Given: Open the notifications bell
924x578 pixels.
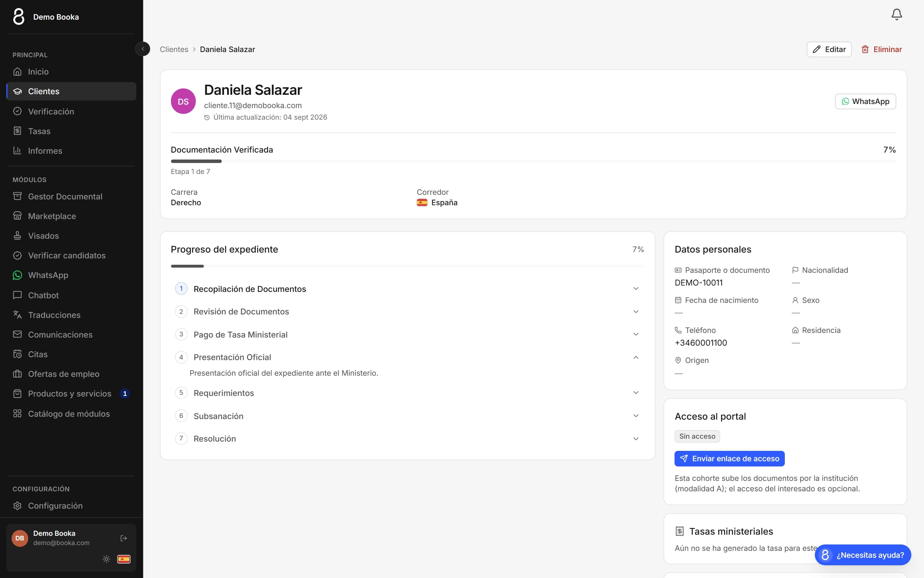Looking at the screenshot, I should (897, 14).
